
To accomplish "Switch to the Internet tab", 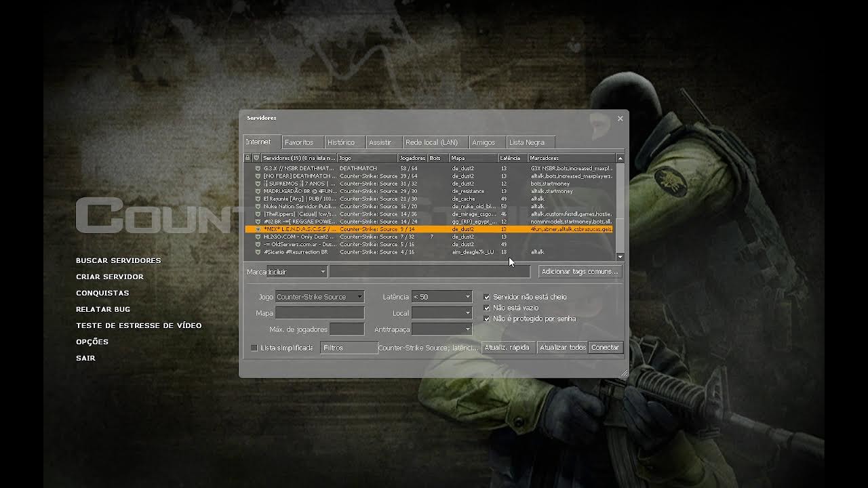I will 261,142.
